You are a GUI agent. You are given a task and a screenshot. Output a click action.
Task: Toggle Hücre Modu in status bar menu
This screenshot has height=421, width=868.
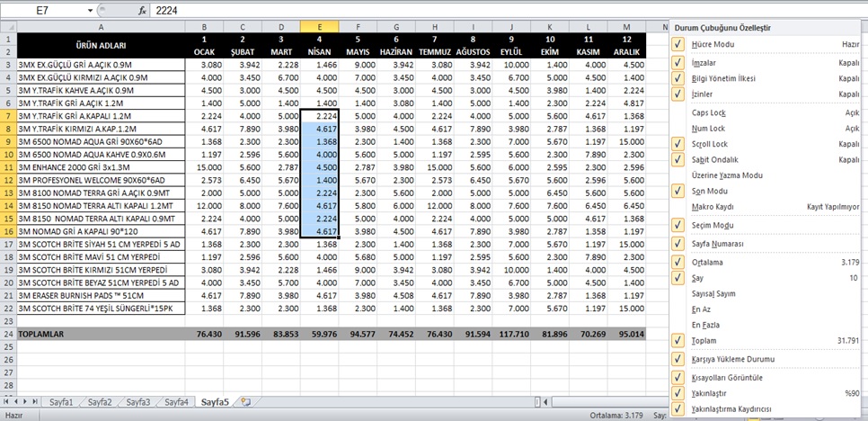coord(766,44)
